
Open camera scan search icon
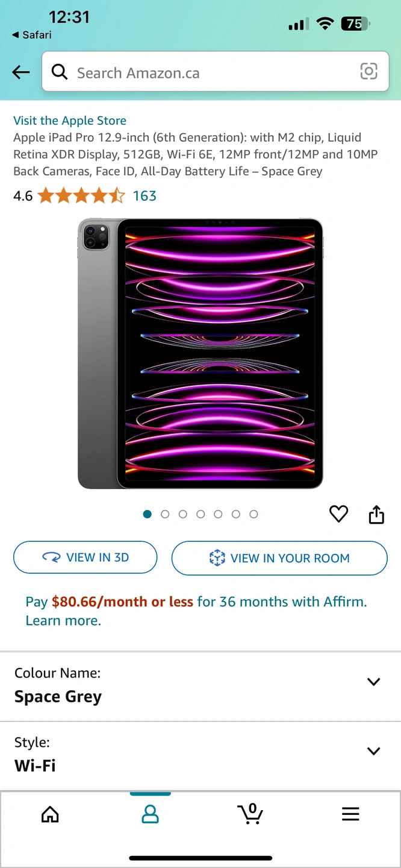pos(368,72)
